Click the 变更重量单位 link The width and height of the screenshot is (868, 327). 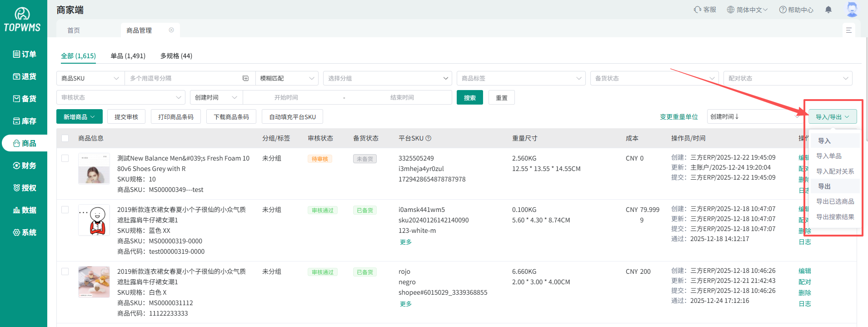[678, 117]
